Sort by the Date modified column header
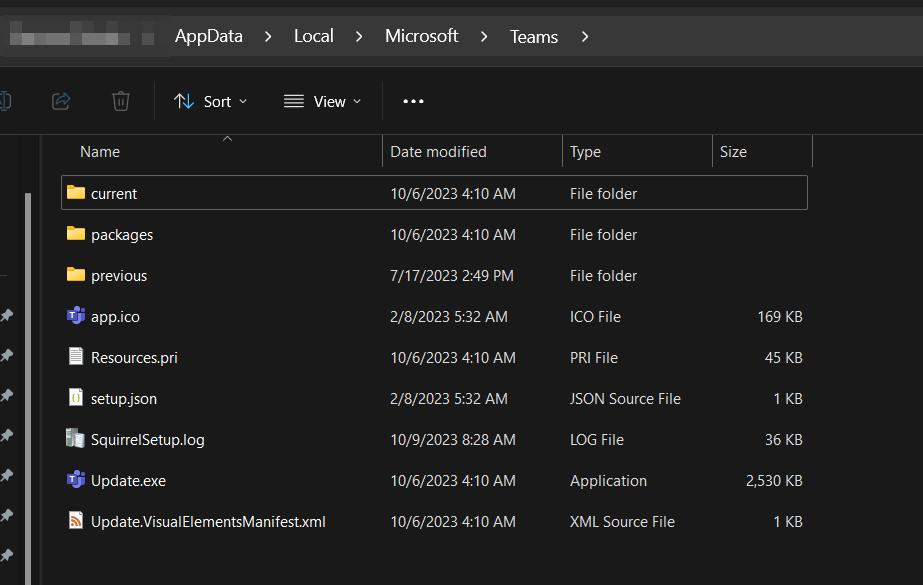923x585 pixels. pyautogui.click(x=438, y=152)
